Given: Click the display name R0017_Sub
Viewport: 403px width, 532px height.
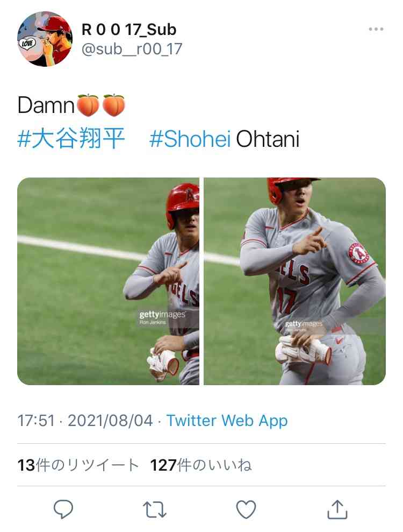Looking at the screenshot, I should point(129,30).
